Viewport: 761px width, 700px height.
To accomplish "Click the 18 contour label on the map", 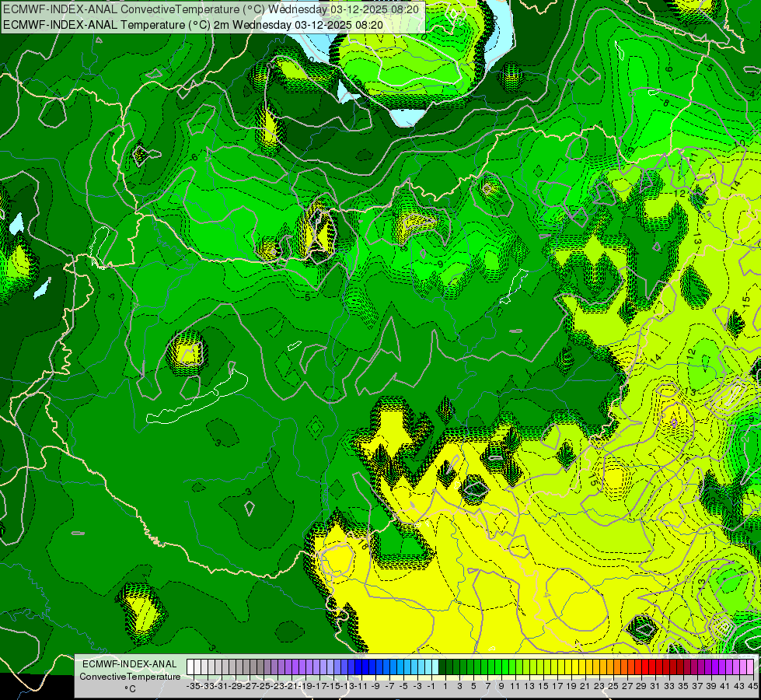I will [362, 545].
